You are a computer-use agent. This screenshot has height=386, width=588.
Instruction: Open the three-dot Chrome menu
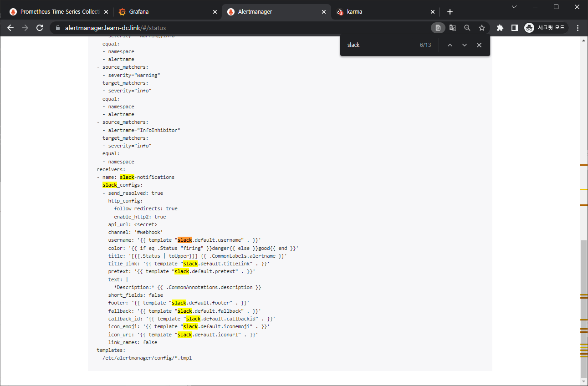pos(578,28)
